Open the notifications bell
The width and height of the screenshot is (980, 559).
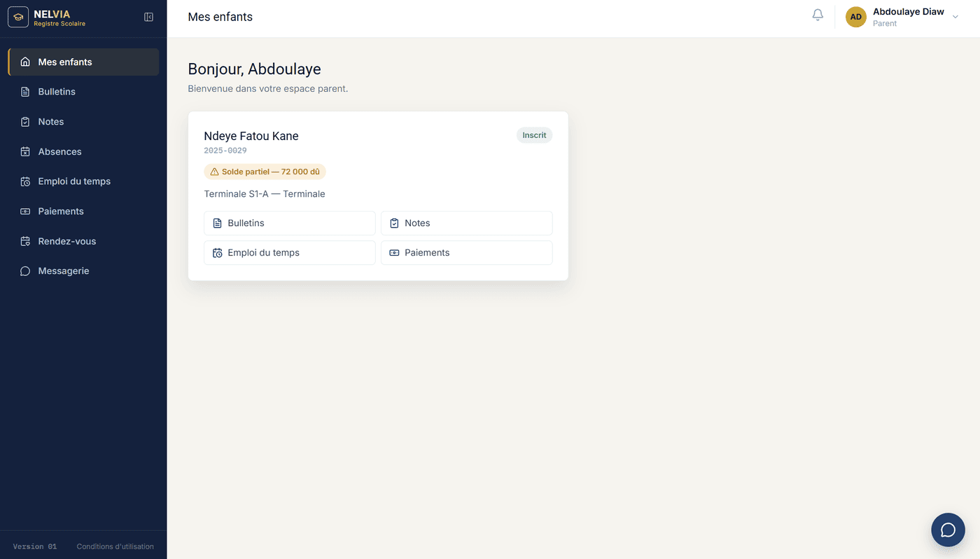[x=818, y=15]
